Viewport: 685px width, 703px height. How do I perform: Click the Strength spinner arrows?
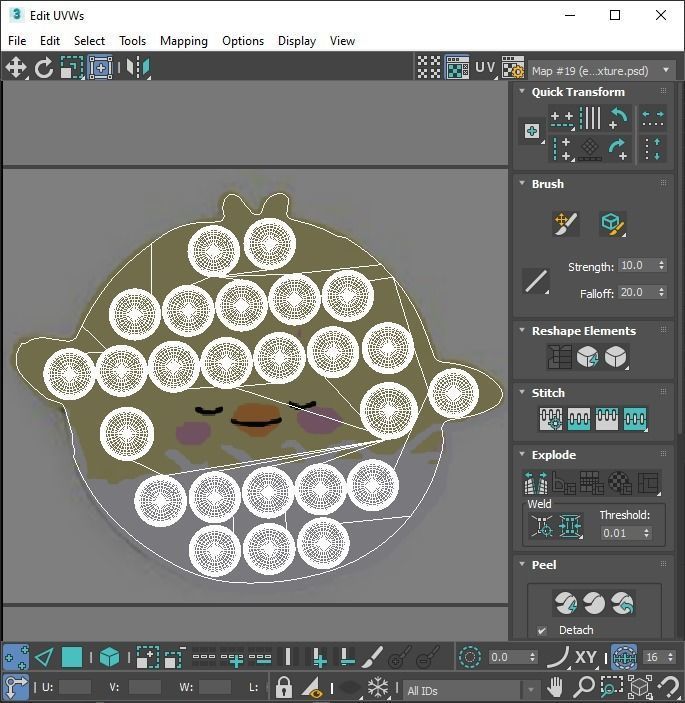662,265
